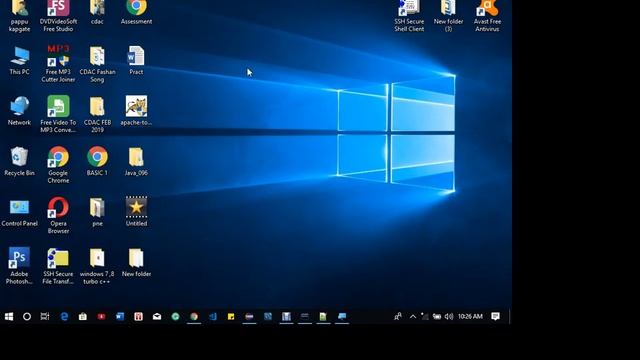
Task: Open Sticky Notes from the taskbar
Action: point(231,316)
